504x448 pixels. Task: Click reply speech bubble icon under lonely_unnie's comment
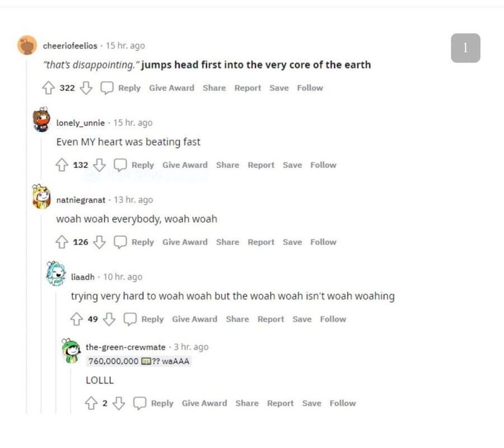(x=120, y=165)
